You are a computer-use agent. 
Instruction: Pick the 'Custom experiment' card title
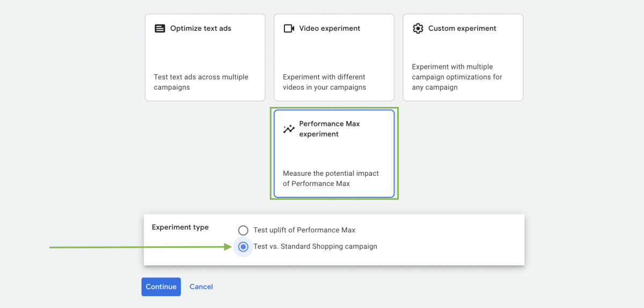[462, 28]
